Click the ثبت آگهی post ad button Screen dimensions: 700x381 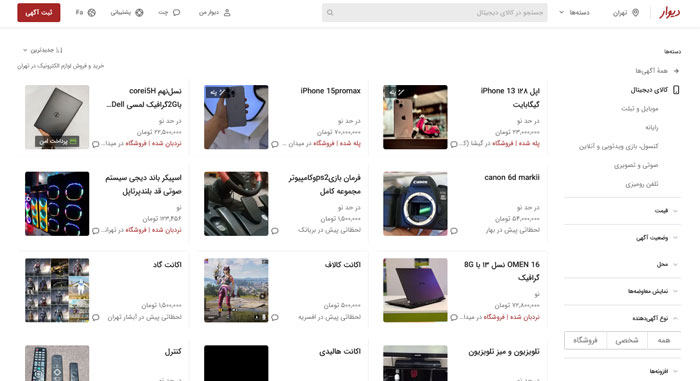click(x=39, y=13)
